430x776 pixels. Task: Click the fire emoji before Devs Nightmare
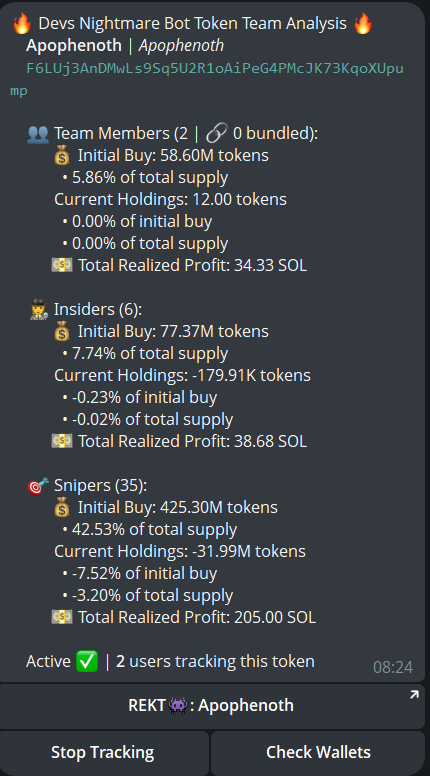coord(22,23)
